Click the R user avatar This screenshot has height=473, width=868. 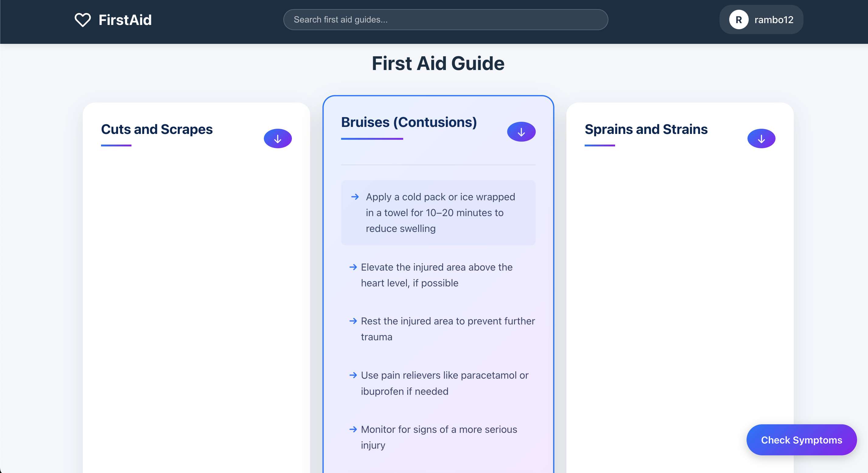click(739, 19)
